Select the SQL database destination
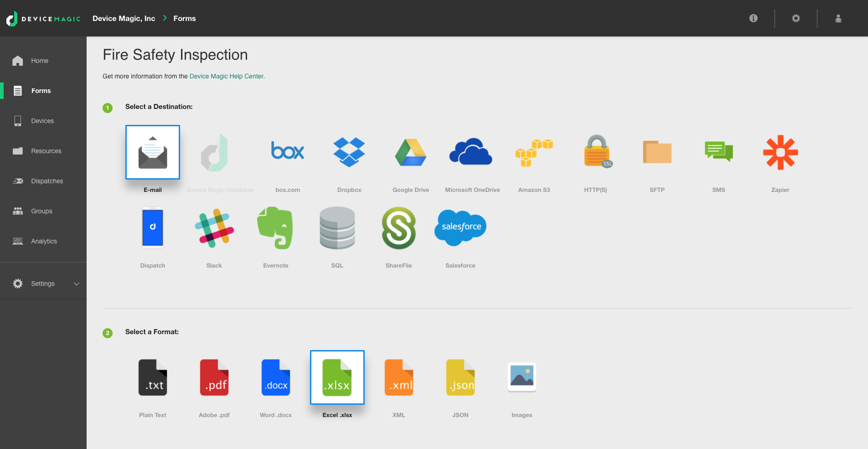The image size is (868, 449). (x=337, y=228)
